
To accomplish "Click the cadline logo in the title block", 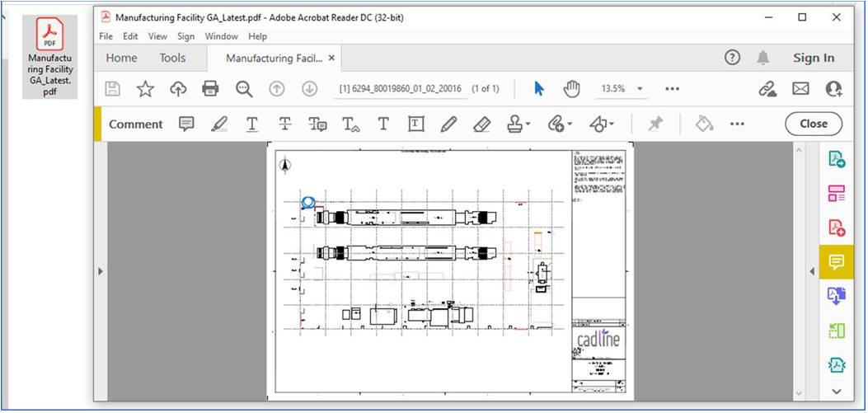I will point(598,340).
